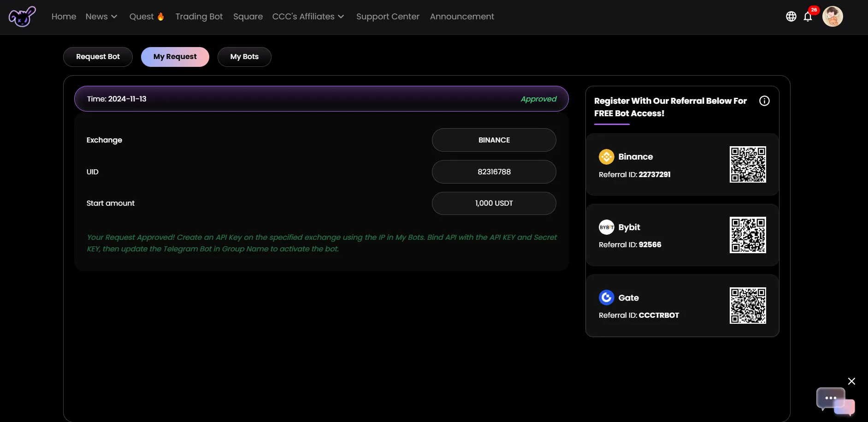The height and width of the screenshot is (422, 868).
Task: Switch to the Request Bot tab
Action: click(98, 57)
